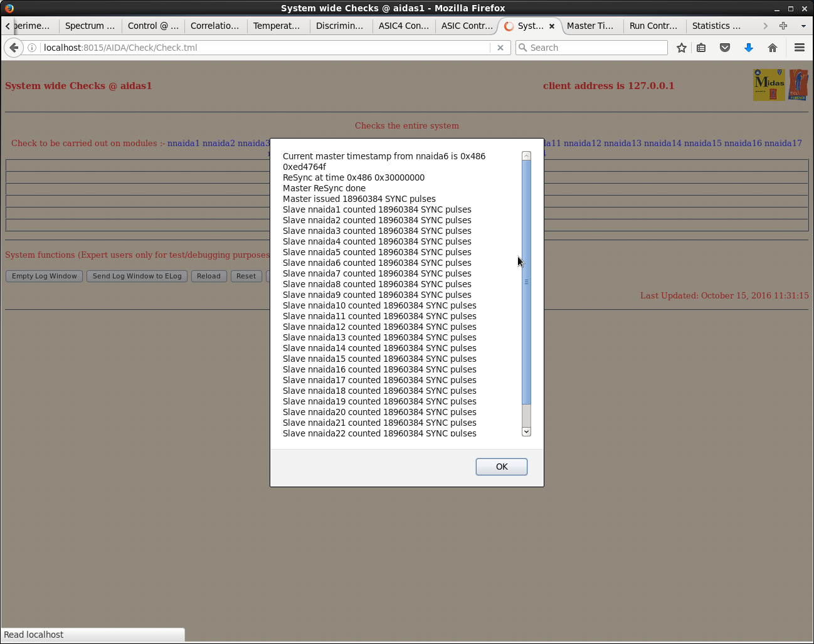Click the Reload button on the page
Image resolution: width=814 pixels, height=644 pixels.
tap(209, 276)
